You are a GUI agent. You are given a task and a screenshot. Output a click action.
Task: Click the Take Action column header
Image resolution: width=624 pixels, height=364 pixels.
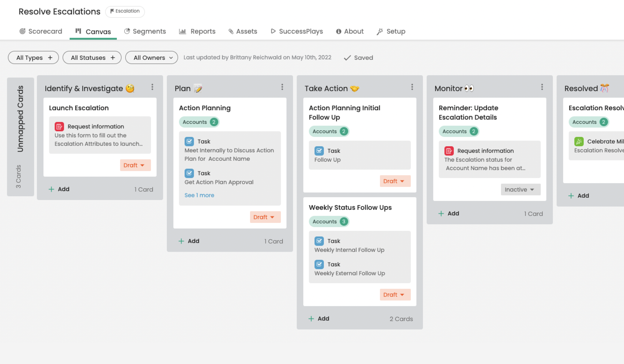click(x=332, y=88)
